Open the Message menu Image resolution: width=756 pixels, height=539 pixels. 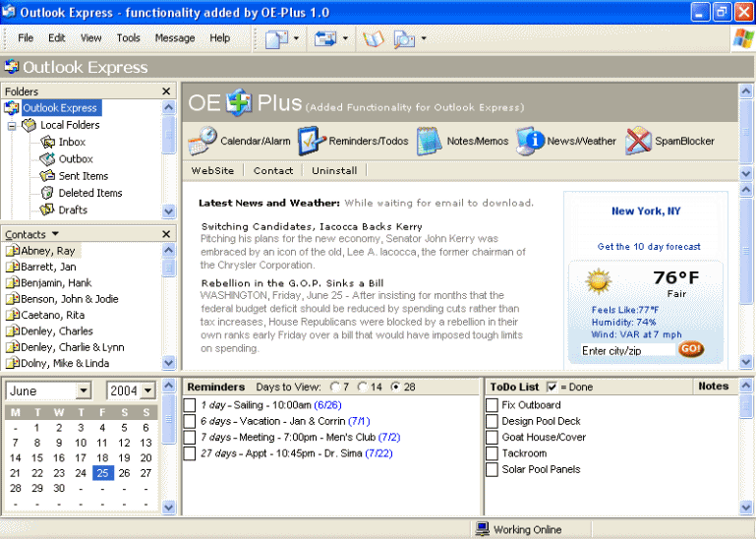tap(175, 38)
